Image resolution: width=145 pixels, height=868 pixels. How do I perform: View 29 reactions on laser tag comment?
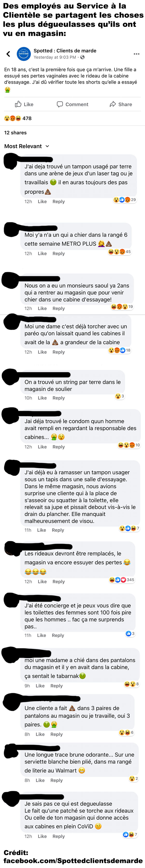(x=125, y=200)
